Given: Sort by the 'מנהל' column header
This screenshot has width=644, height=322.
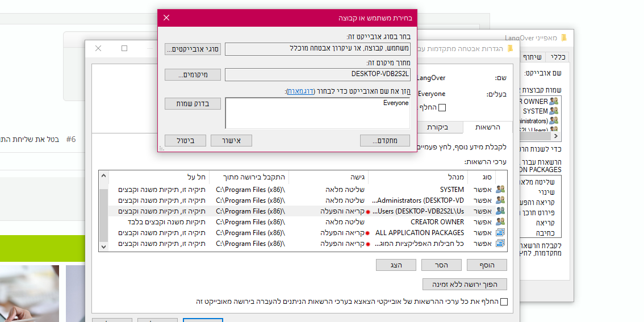Looking at the screenshot, I should click(x=418, y=177).
